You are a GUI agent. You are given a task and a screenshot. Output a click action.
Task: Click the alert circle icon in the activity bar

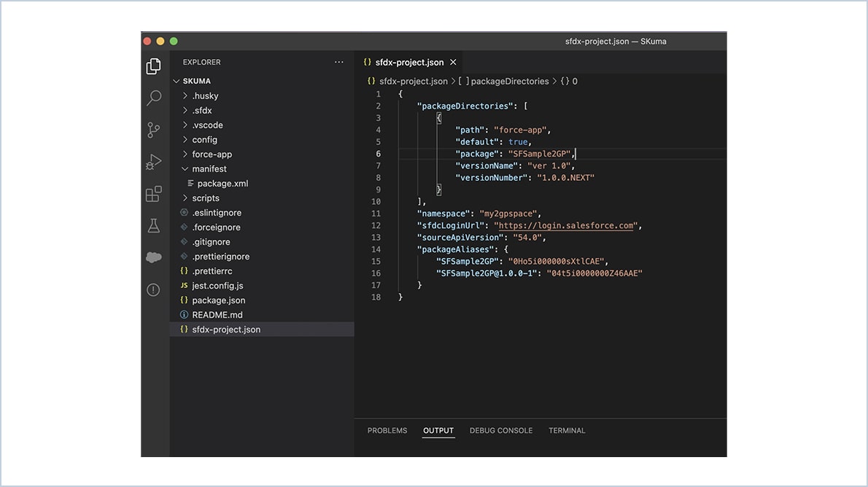(x=154, y=289)
